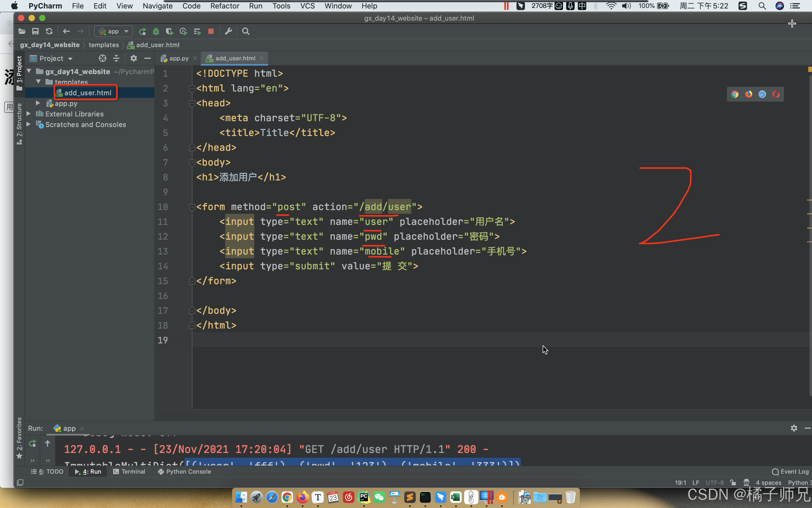This screenshot has height=508, width=812.
Task: Collapse all in Project panel
Action: tap(116, 58)
